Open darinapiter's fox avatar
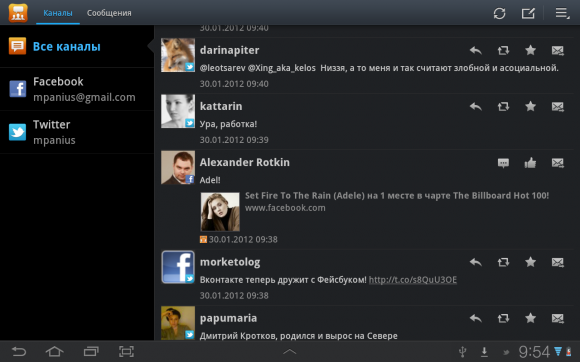Viewport: 580px width, 362px height. click(x=178, y=55)
